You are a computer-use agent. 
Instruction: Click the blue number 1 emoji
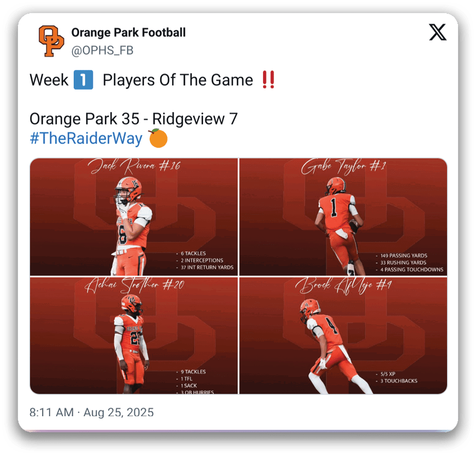coord(83,80)
